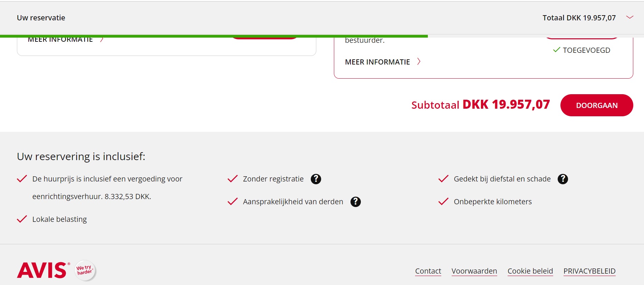Show info for Gedekt bij diefstal en schade
Screen dimensions: 644x285
[x=563, y=179]
